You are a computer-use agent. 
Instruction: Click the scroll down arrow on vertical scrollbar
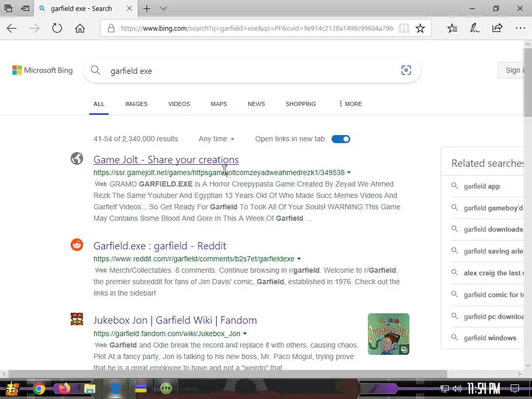tap(528, 365)
